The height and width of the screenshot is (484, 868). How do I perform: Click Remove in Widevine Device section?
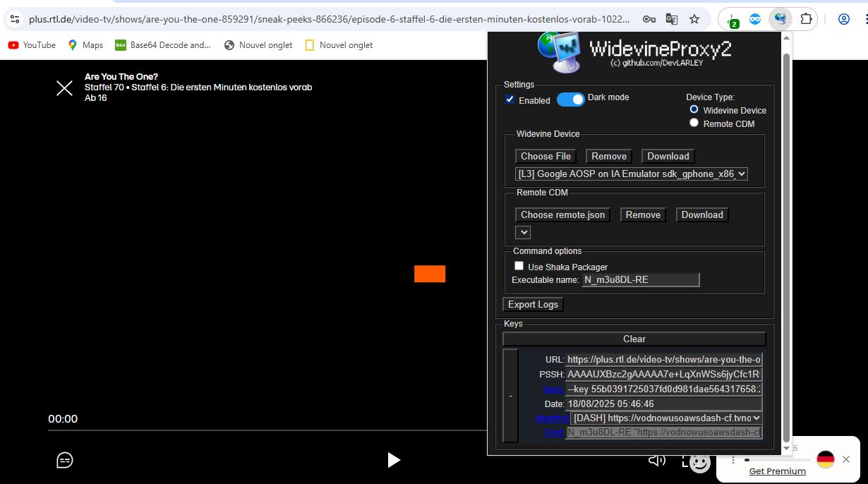pos(609,156)
